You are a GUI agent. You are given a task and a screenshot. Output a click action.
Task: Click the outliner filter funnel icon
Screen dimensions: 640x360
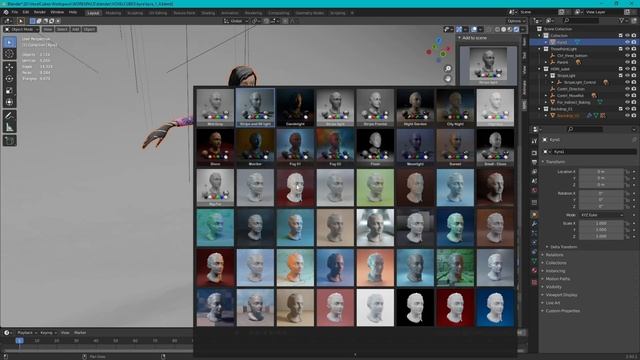[621, 20]
